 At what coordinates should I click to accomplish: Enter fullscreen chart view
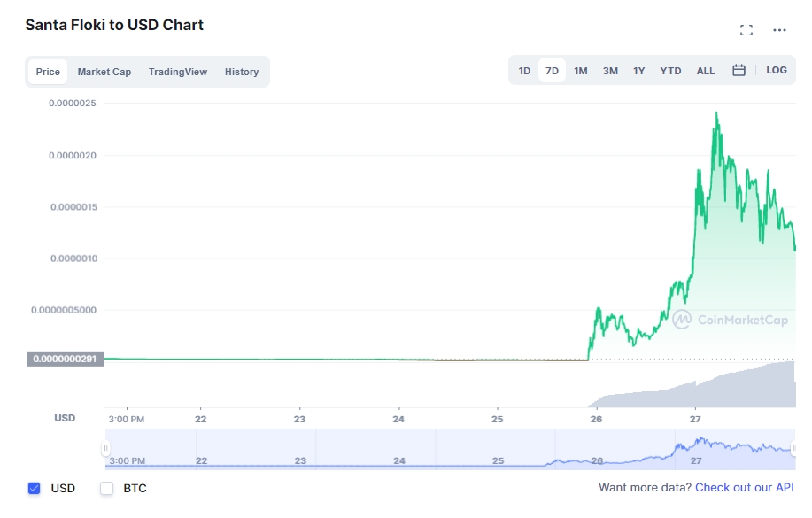click(746, 30)
